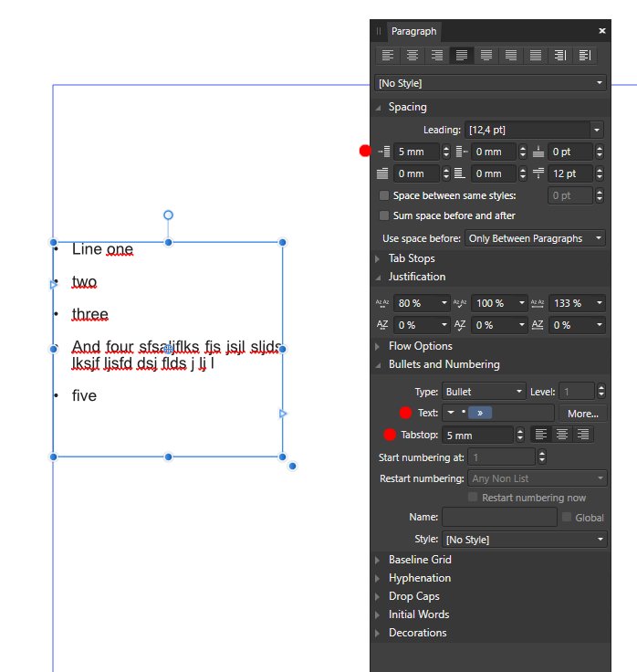
Task: Open Restart numbering Any Non List dropdown
Action: tap(538, 478)
